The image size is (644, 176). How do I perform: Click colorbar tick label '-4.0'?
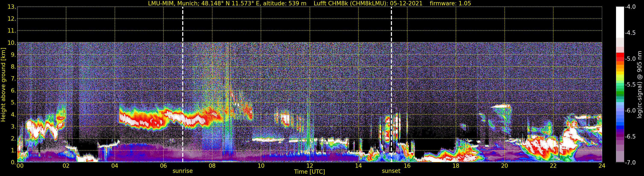pos(630,7)
